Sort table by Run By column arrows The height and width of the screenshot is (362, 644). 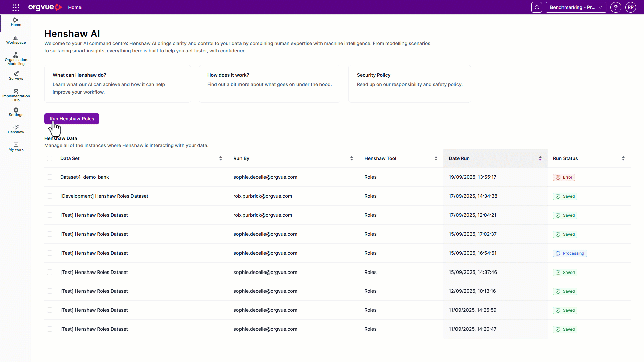tap(352, 158)
